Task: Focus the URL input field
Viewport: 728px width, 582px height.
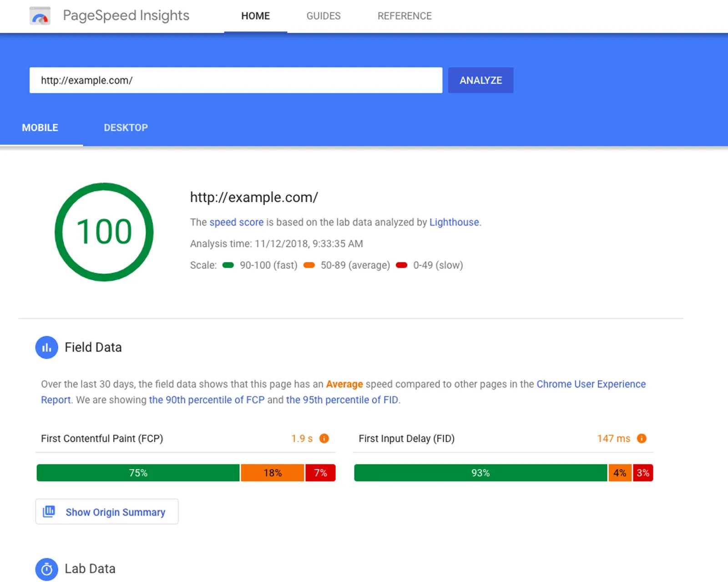Action: (236, 80)
